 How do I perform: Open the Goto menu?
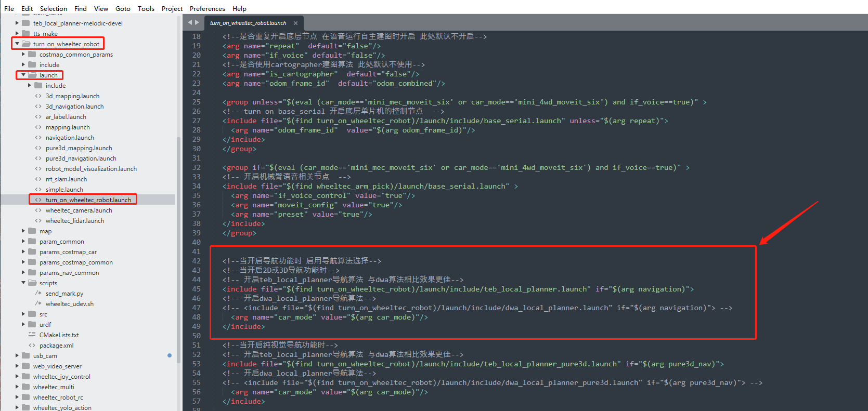pos(123,8)
